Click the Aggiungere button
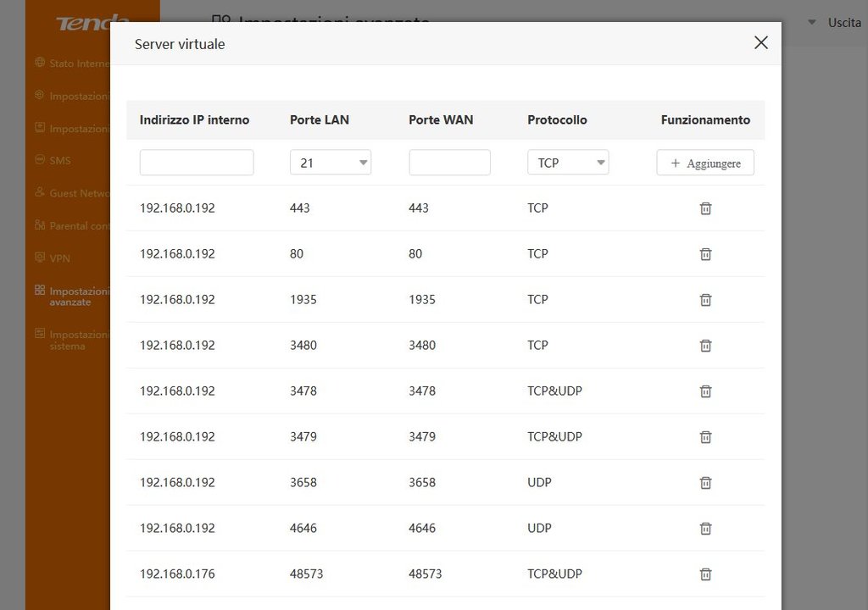This screenshot has height=610, width=868. pos(705,163)
